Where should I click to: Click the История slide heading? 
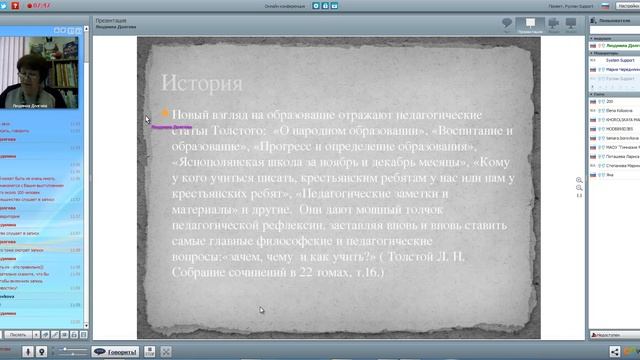pos(202,83)
